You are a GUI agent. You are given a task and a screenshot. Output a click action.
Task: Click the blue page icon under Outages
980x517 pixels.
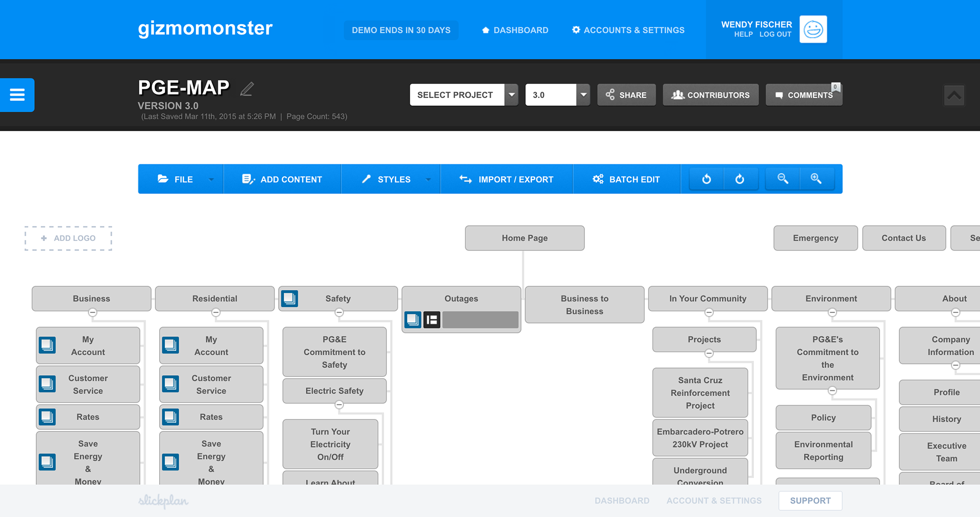tap(413, 320)
